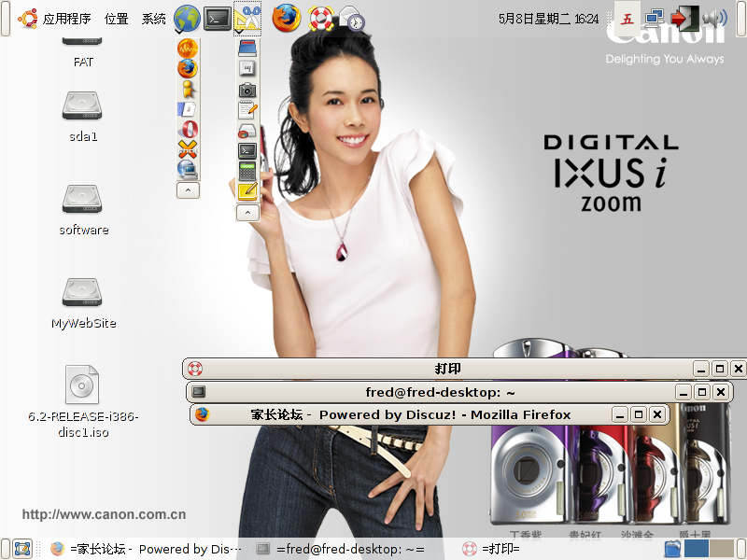Open the calculator from the accessories drawer
The height and width of the screenshot is (560, 747).
(x=247, y=171)
